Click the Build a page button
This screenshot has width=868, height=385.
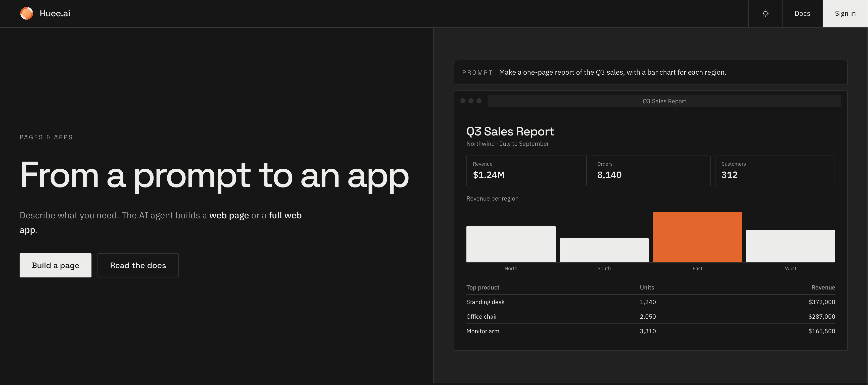(x=56, y=265)
